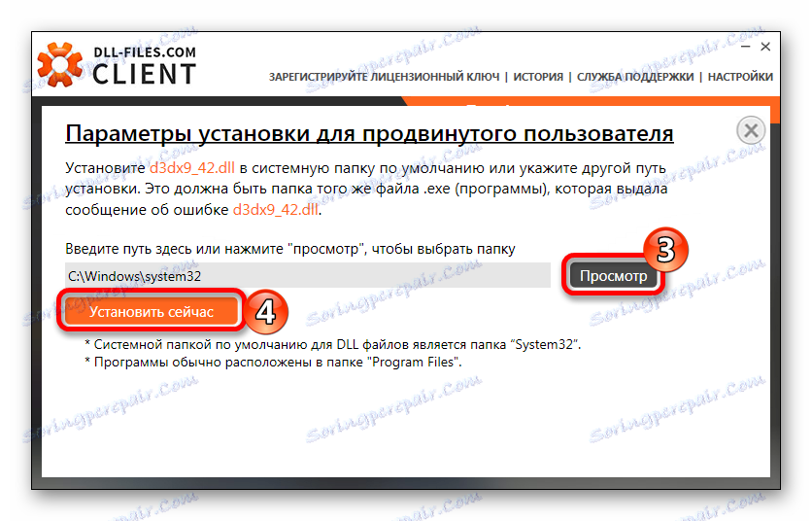The height and width of the screenshot is (521, 812).
Task: Click the first d3dx9_42.dll file name
Action: click(x=192, y=168)
